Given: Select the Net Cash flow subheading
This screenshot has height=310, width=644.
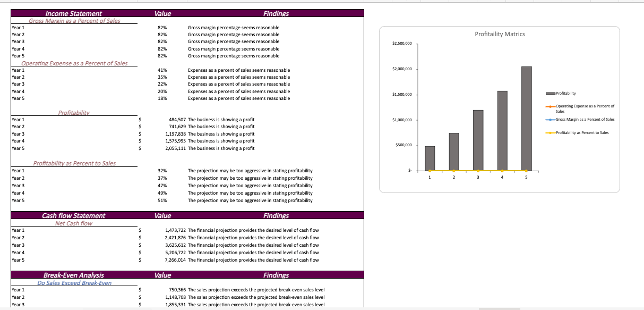Looking at the screenshot, I should coord(74,223).
